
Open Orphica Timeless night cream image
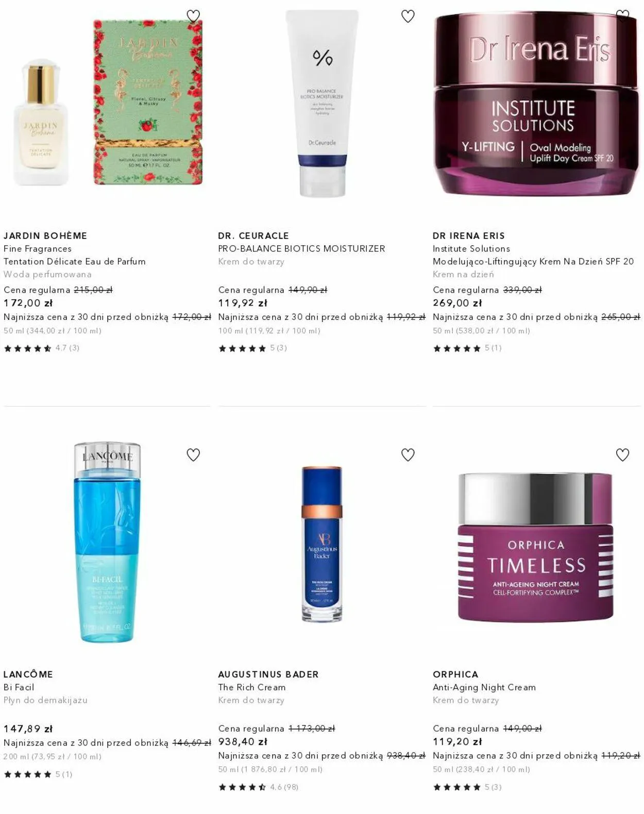click(536, 547)
